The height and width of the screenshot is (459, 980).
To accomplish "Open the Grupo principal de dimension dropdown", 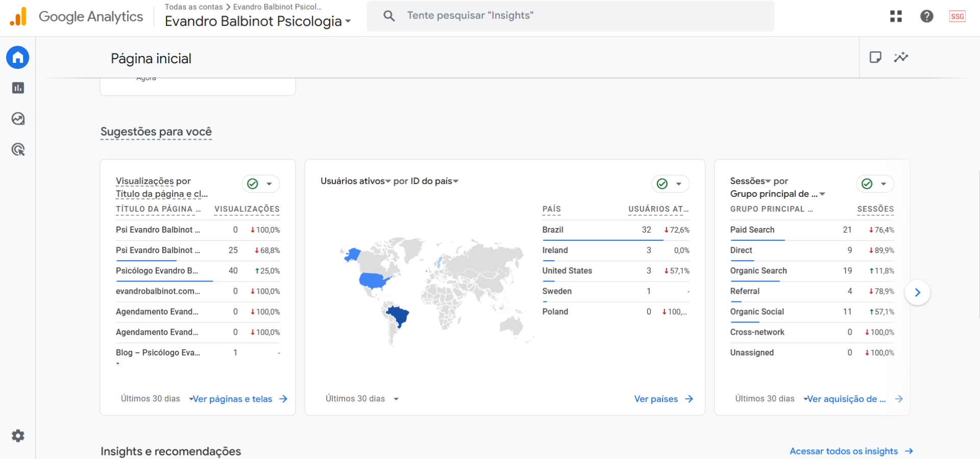I will [778, 194].
